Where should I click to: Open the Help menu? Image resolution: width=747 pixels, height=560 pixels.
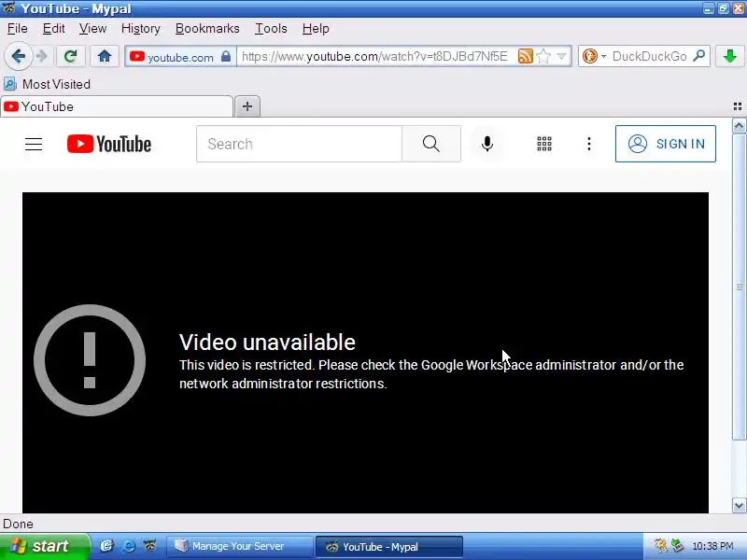(x=316, y=29)
